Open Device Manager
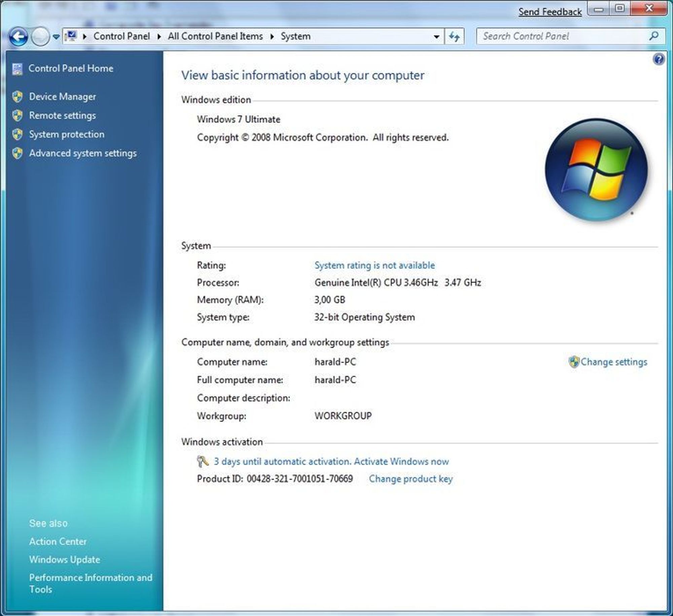Image resolution: width=673 pixels, height=616 pixels. point(63,97)
